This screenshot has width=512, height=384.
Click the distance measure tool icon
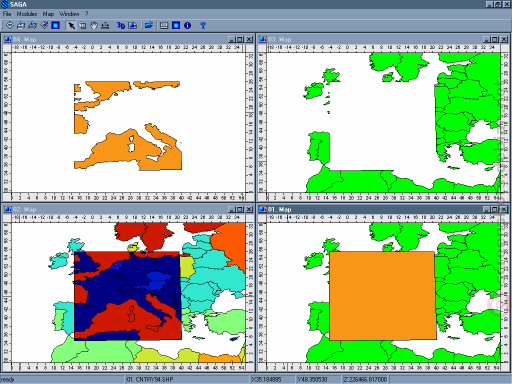coord(105,25)
